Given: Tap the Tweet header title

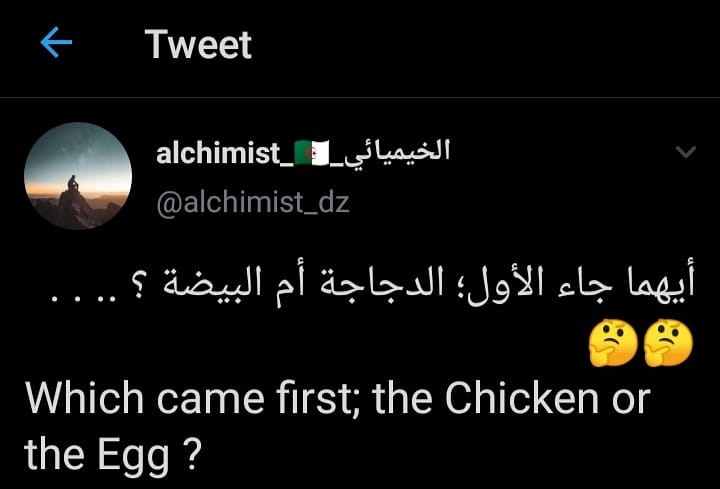Looking at the screenshot, I should click(198, 45).
